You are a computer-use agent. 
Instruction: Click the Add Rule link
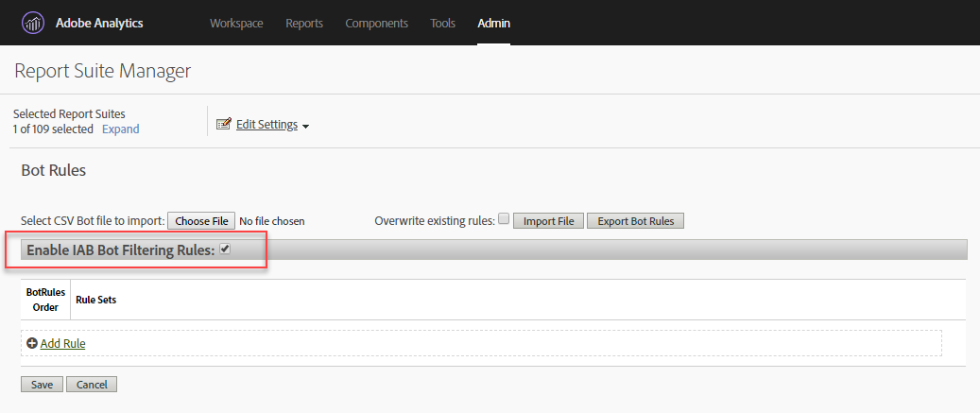pos(62,343)
